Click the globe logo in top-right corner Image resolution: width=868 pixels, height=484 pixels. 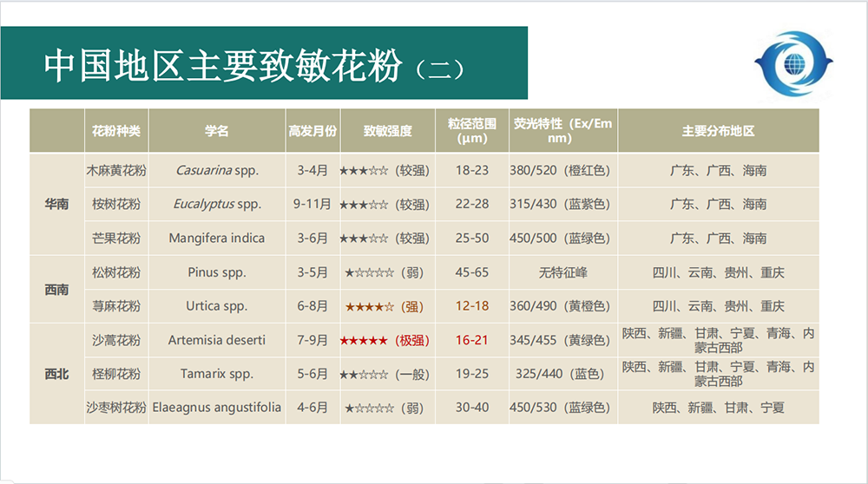(792, 65)
